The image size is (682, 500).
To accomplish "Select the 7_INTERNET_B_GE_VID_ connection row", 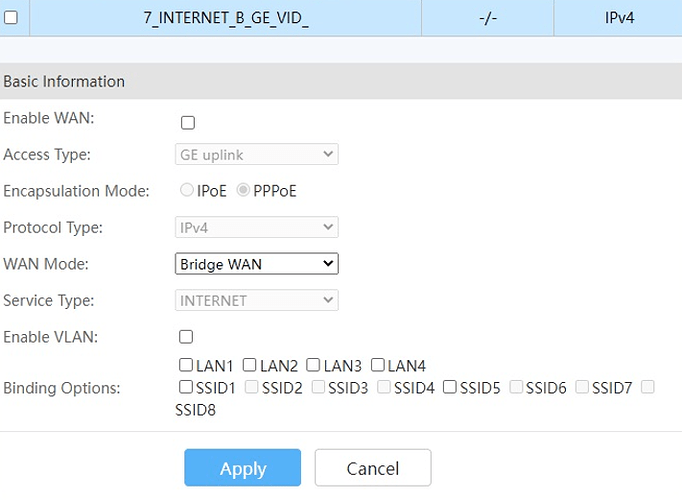I will click(x=226, y=18).
